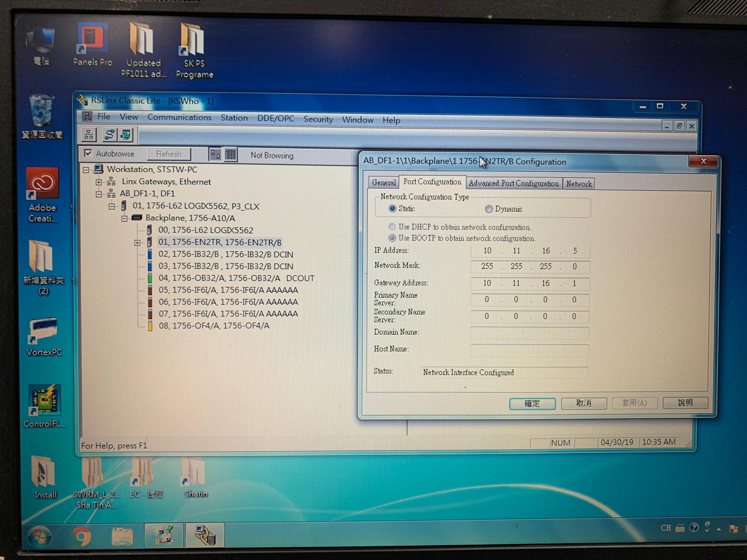747x560 pixels.
Task: Click the Domain Name input field
Action: tap(529, 333)
